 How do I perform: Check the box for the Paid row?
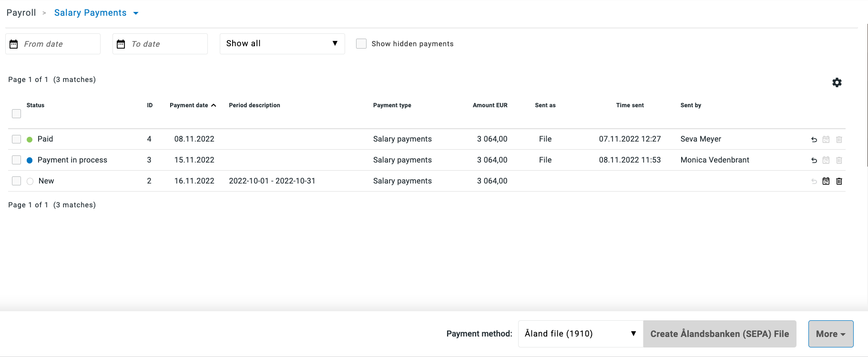pos(17,139)
